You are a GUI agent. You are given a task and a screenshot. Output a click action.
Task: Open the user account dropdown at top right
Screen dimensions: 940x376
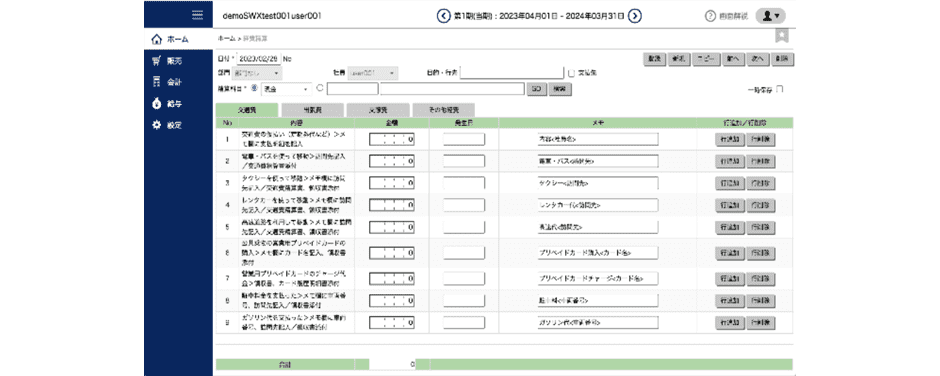click(x=770, y=16)
